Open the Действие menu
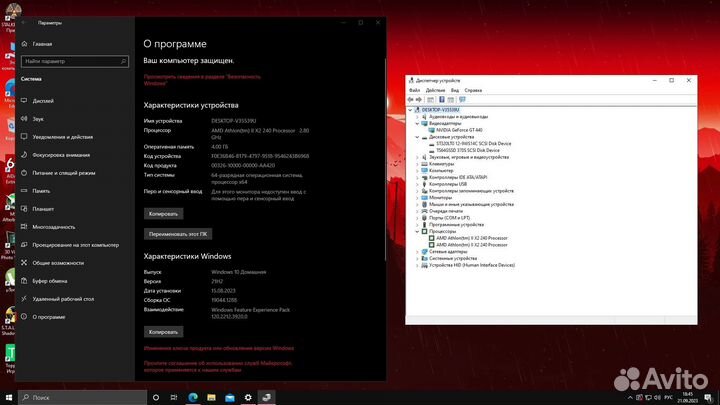Image resolution: width=720 pixels, height=405 pixels. click(x=435, y=90)
